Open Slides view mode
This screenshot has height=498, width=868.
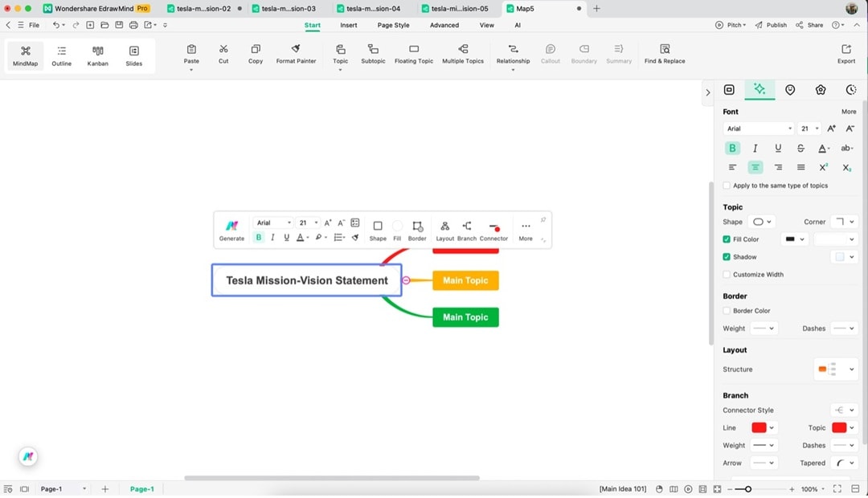click(x=134, y=56)
